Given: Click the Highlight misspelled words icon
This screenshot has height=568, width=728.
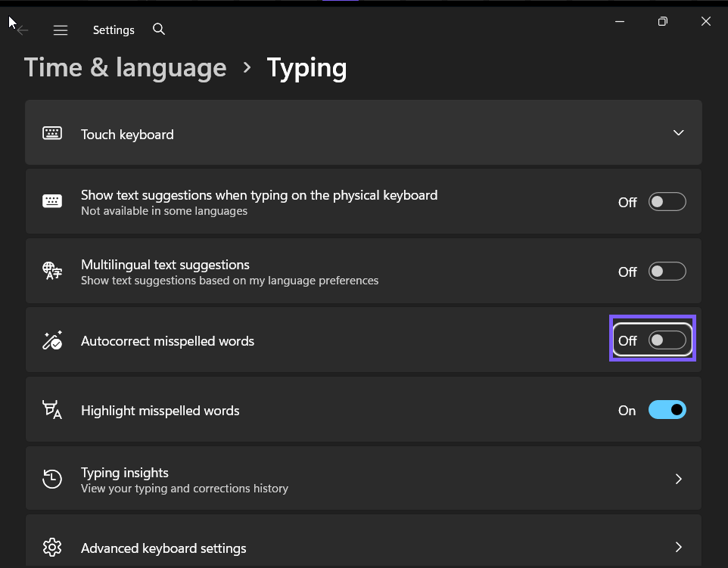Looking at the screenshot, I should (x=52, y=410).
